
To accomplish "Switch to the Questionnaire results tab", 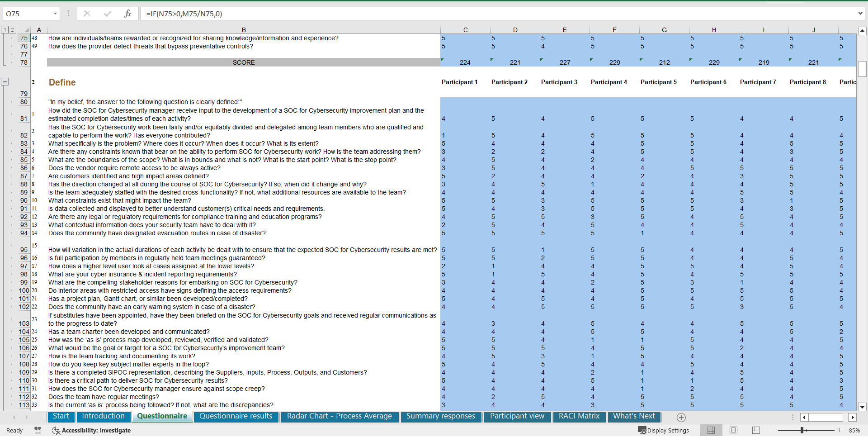I will [236, 416].
